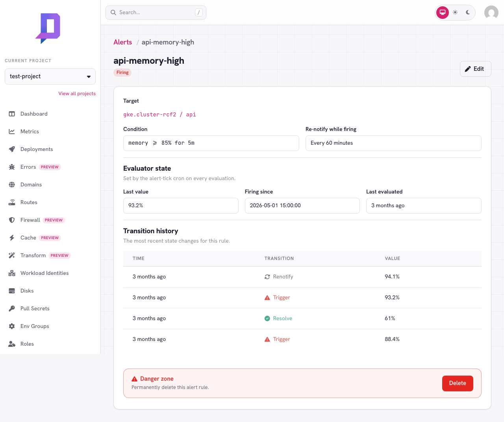Click the Renotify transition text

tap(283, 277)
